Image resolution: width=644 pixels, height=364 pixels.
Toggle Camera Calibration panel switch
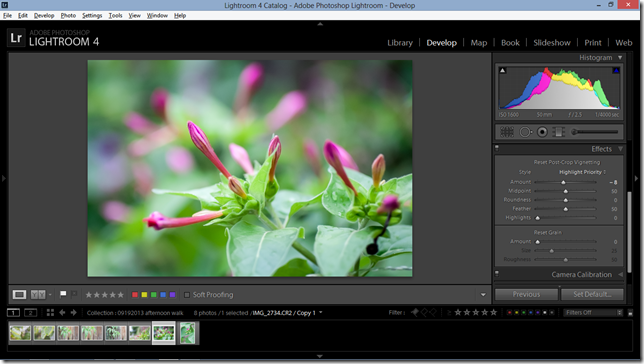coord(497,274)
